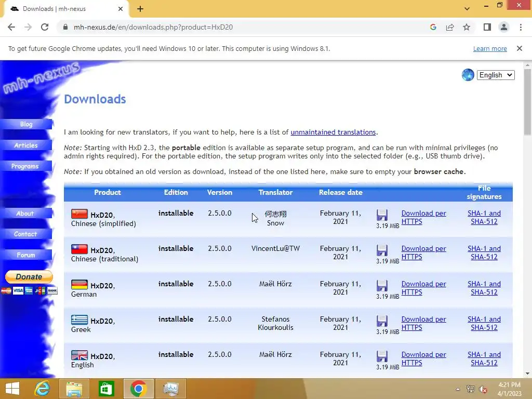This screenshot has height=399, width=532.
Task: Open SHA signatures for German
Action: [484, 288]
